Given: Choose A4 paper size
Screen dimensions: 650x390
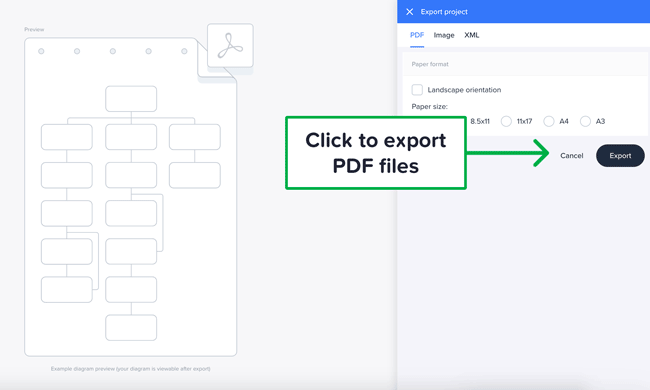Looking at the screenshot, I should pyautogui.click(x=549, y=121).
